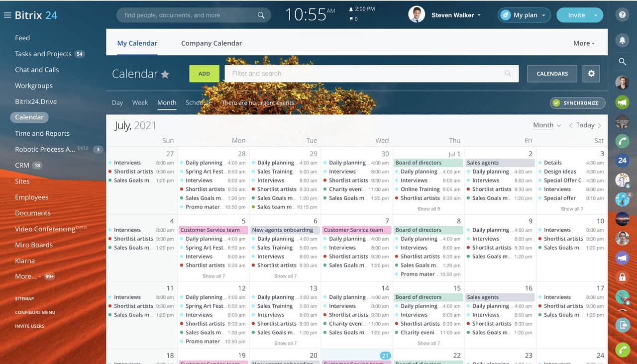
Task: Click the Synchronize toggle button
Action: point(577,103)
